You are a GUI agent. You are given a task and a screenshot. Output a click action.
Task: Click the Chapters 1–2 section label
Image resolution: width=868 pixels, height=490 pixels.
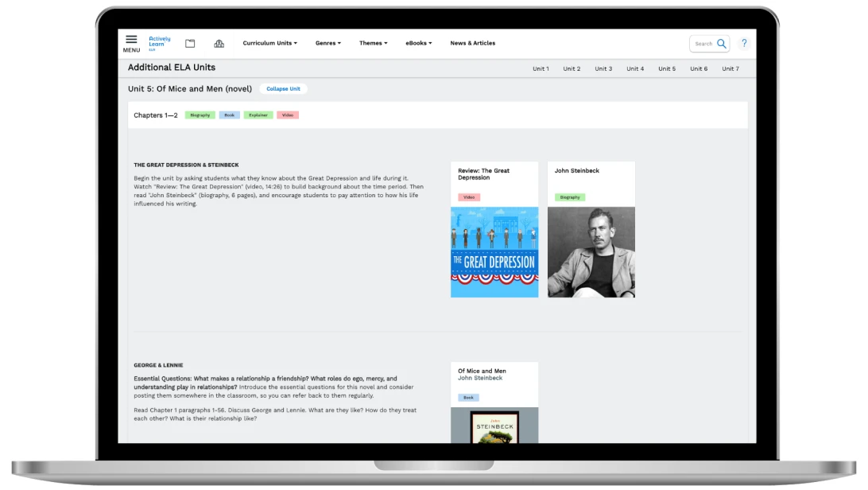click(x=156, y=115)
